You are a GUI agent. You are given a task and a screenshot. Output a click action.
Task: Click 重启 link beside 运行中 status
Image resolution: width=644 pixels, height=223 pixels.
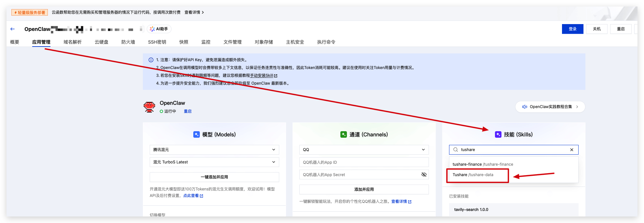(187, 111)
